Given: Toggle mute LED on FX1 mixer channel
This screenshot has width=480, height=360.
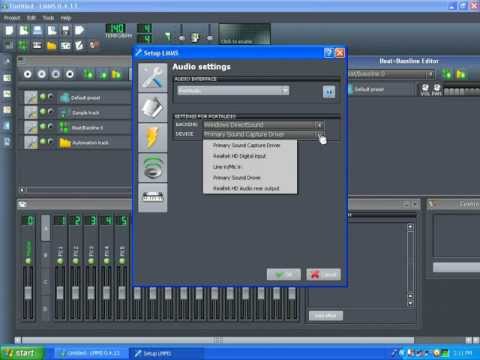Looking at the screenshot, I should point(60,261).
